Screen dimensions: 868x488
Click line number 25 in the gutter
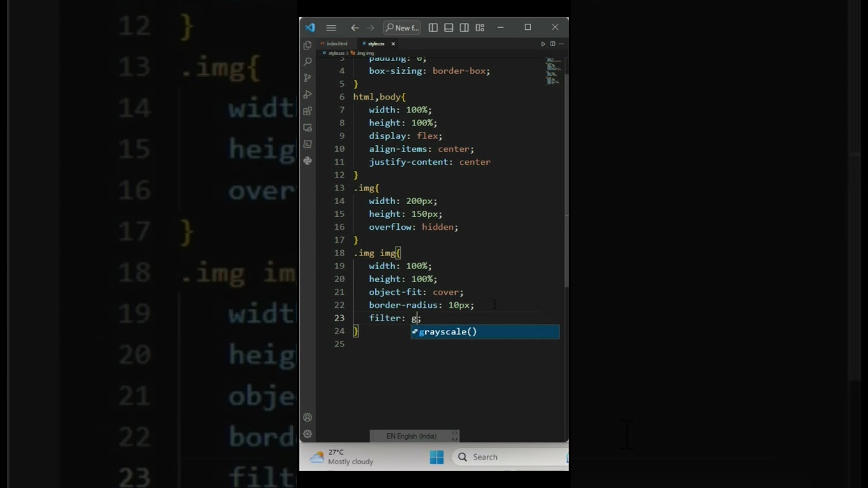click(339, 344)
